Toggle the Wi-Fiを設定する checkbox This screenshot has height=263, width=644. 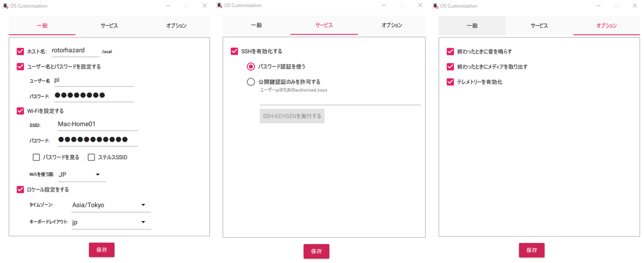[x=20, y=111]
